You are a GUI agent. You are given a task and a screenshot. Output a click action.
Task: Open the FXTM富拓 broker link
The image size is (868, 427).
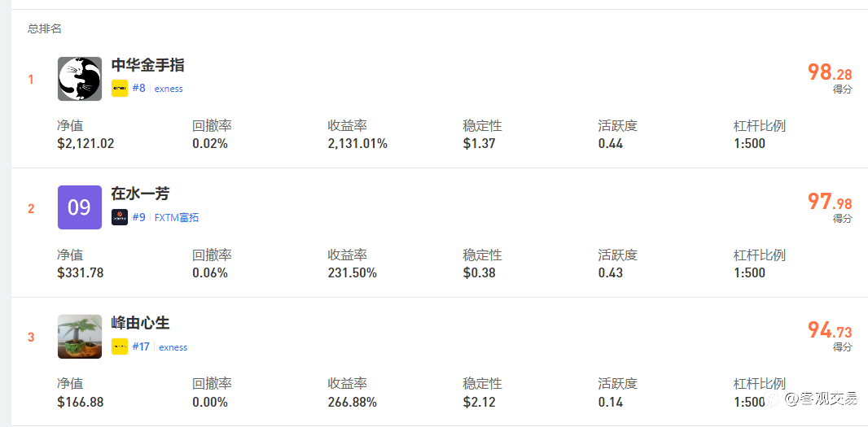177,217
